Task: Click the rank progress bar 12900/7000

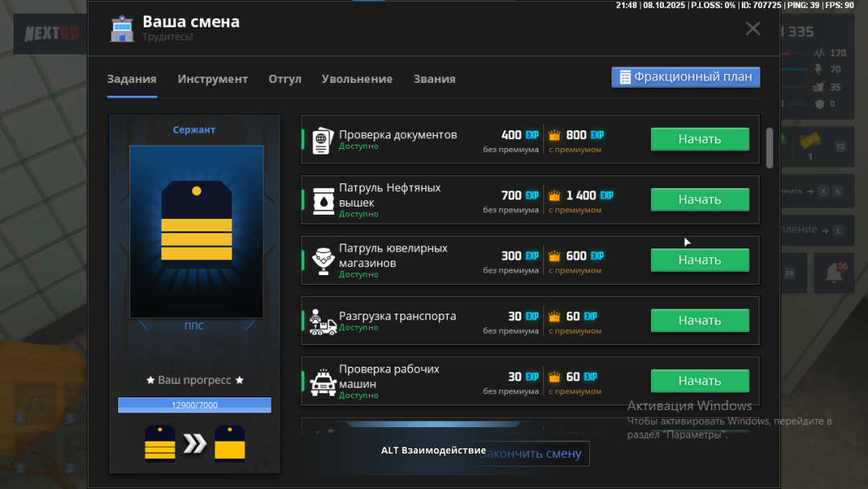Action: click(x=194, y=405)
